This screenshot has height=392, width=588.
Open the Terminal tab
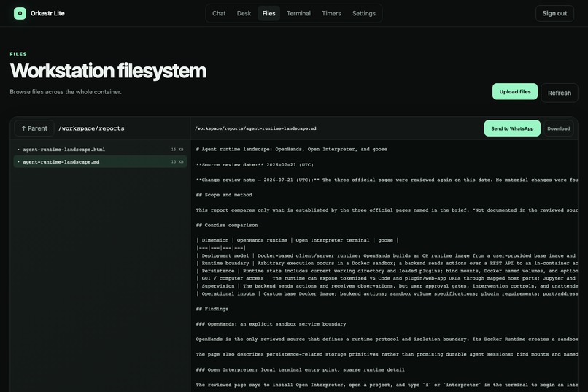tap(298, 13)
